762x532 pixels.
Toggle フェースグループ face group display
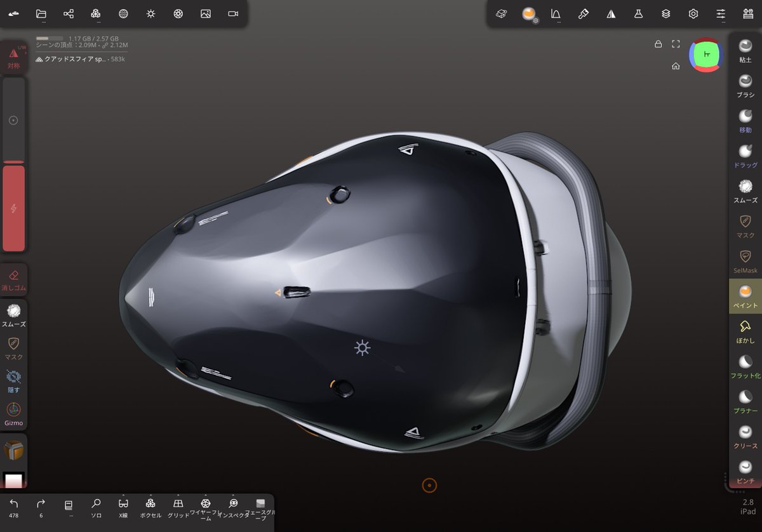point(260,509)
